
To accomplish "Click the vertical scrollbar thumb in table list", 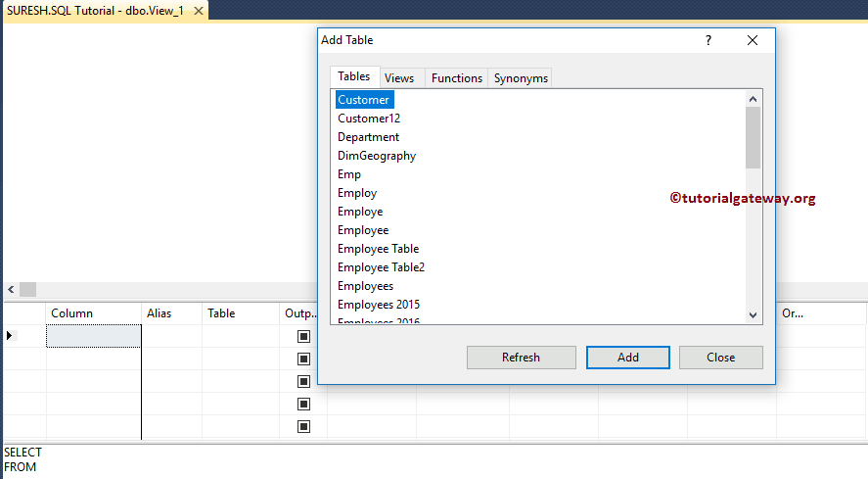I will click(x=753, y=137).
